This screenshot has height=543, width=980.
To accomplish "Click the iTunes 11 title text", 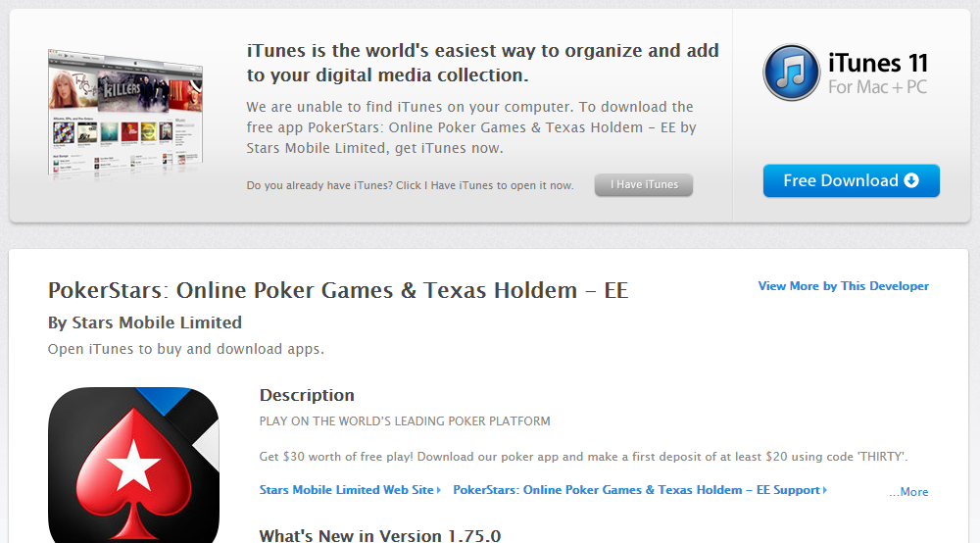I will coord(878,63).
